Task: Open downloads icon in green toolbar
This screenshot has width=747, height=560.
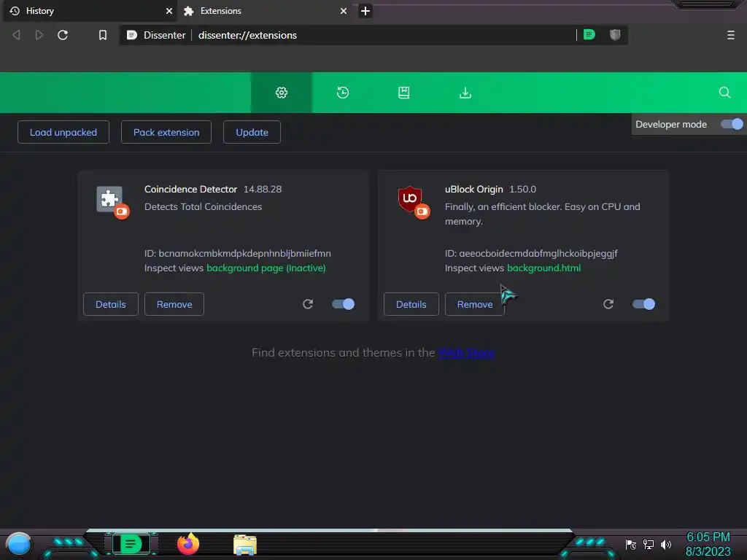Action: (465, 93)
